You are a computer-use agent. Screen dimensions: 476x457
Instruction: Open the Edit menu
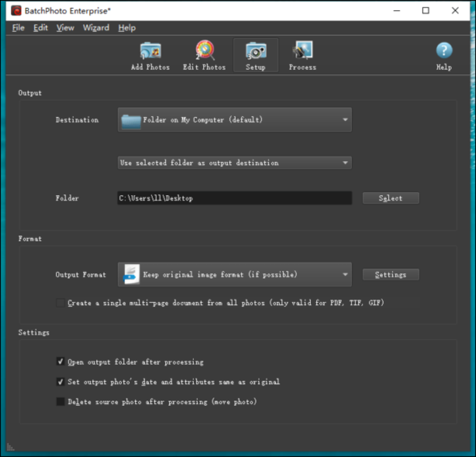(x=40, y=28)
